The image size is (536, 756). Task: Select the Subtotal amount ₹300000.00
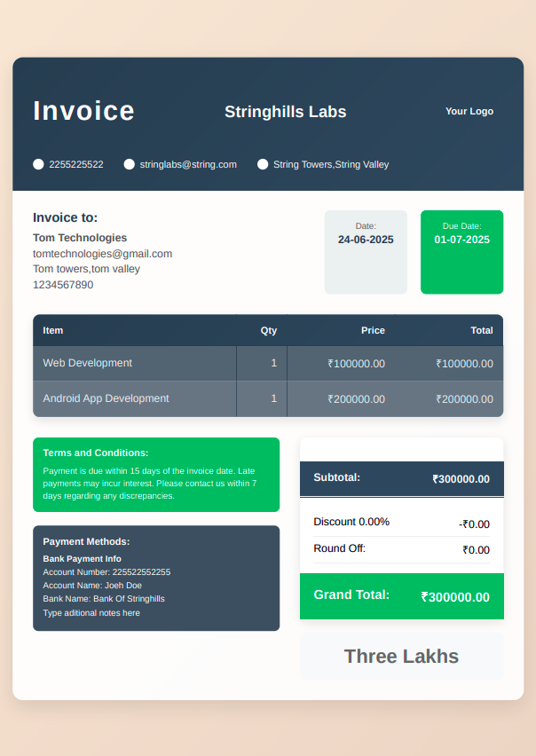[x=461, y=479]
